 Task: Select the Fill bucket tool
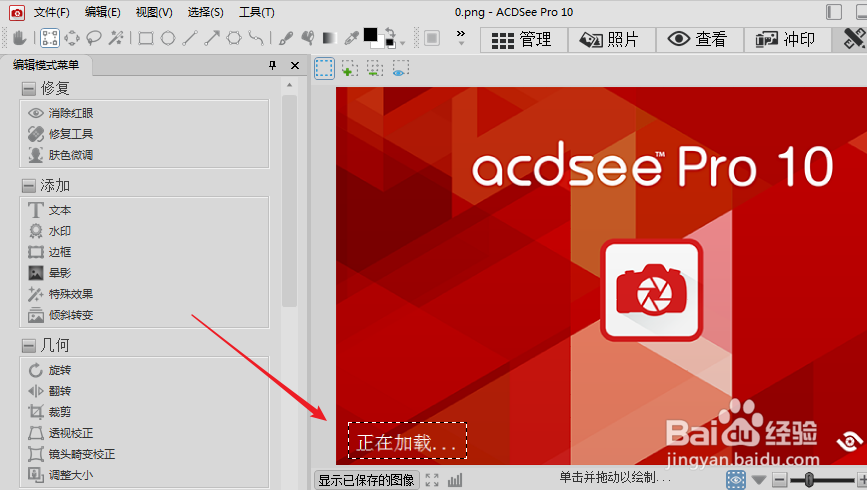click(x=307, y=38)
